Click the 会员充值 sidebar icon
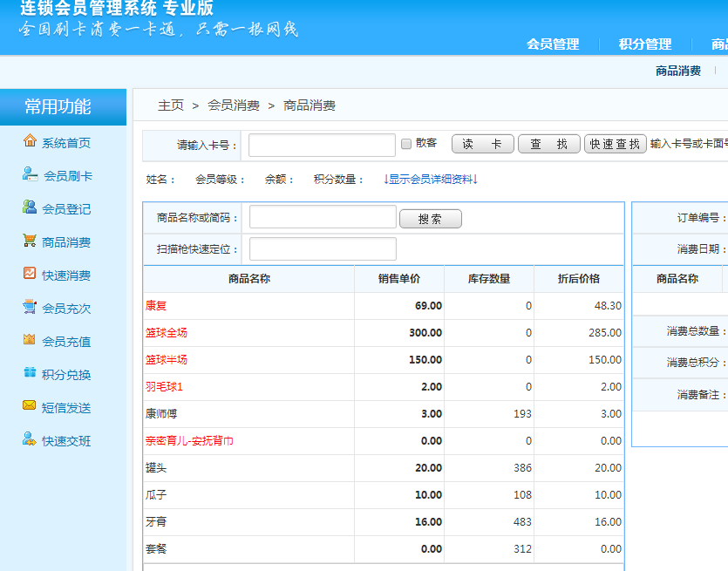The image size is (728, 571). coord(30,340)
